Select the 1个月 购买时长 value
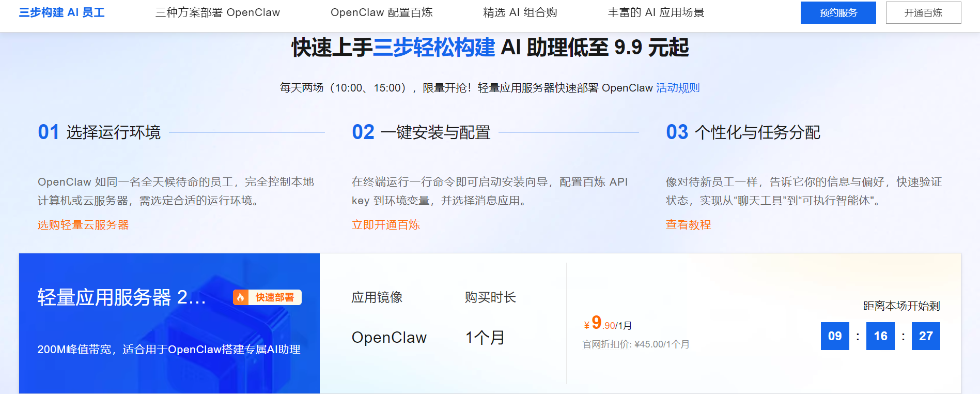 click(485, 338)
